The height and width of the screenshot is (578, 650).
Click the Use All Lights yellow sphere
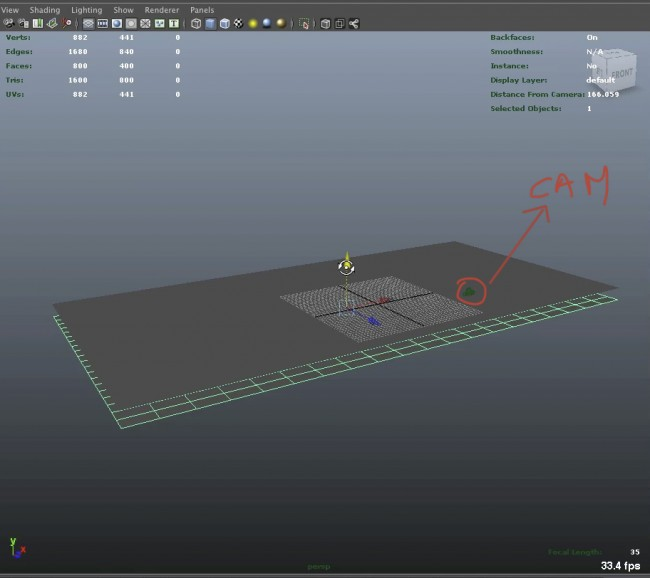click(x=253, y=23)
